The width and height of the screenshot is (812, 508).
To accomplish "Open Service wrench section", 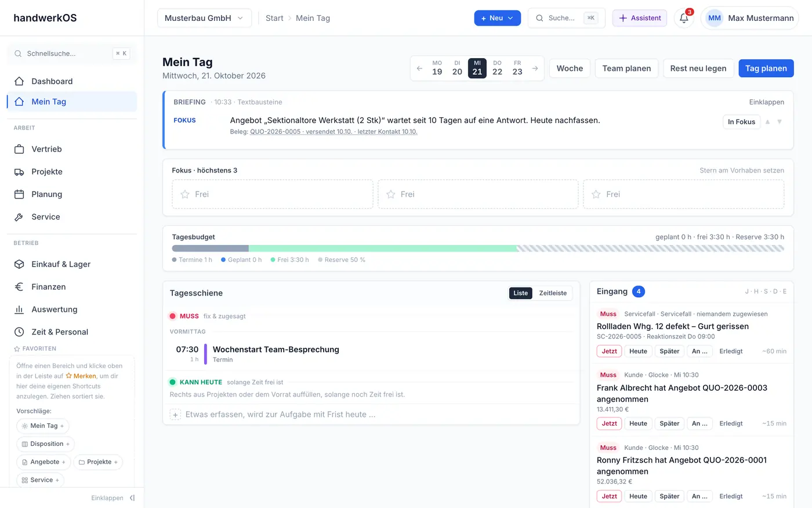I will pos(72,217).
